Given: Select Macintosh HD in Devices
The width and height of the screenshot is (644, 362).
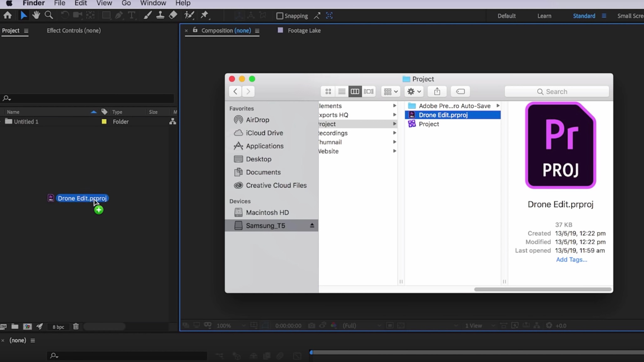Looking at the screenshot, I should 267,213.
